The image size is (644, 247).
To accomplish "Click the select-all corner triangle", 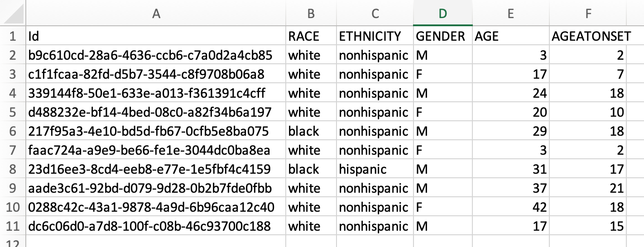I will [x=13, y=14].
